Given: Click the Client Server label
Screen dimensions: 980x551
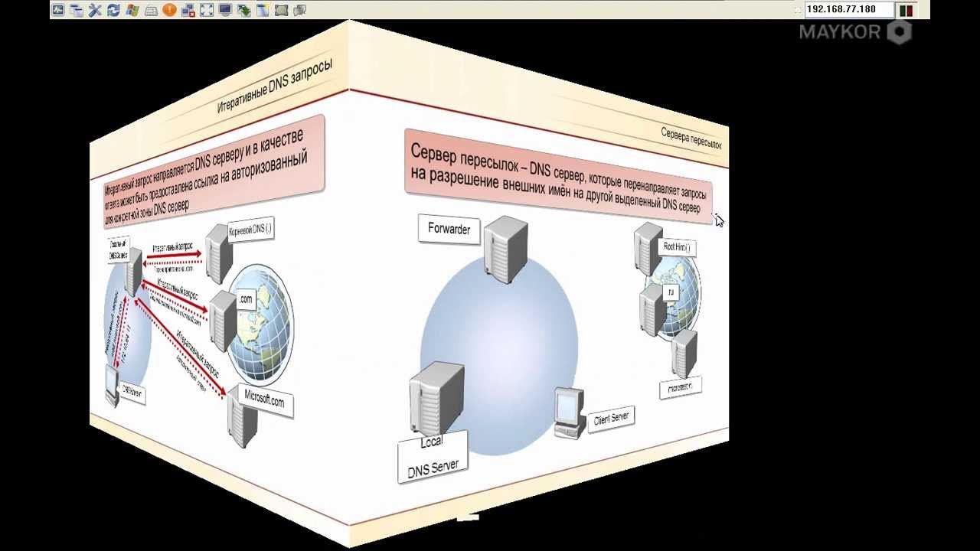Looking at the screenshot, I should pyautogui.click(x=611, y=418).
